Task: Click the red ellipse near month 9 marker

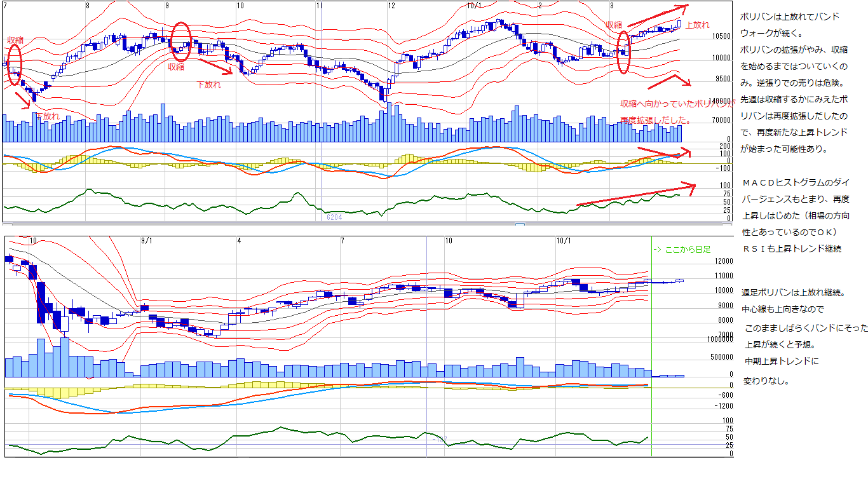Action: coord(181,41)
